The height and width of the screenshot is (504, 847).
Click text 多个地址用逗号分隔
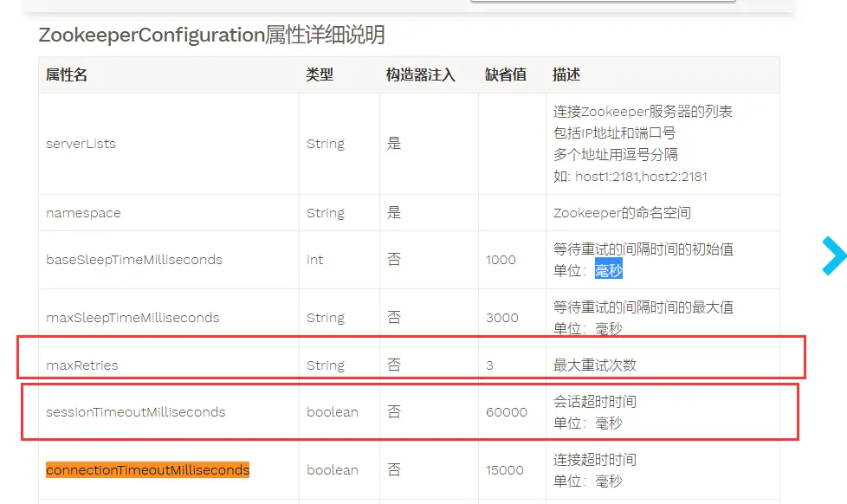click(x=615, y=155)
